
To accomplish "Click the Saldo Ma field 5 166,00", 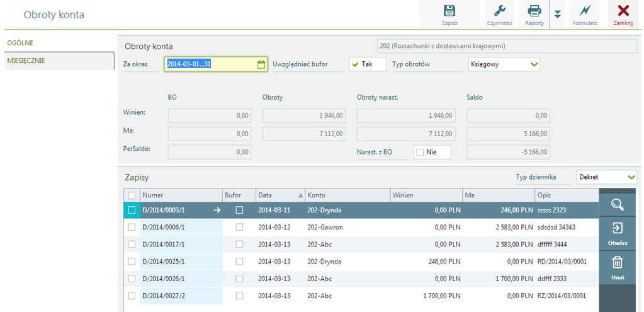I will pyautogui.click(x=508, y=134).
